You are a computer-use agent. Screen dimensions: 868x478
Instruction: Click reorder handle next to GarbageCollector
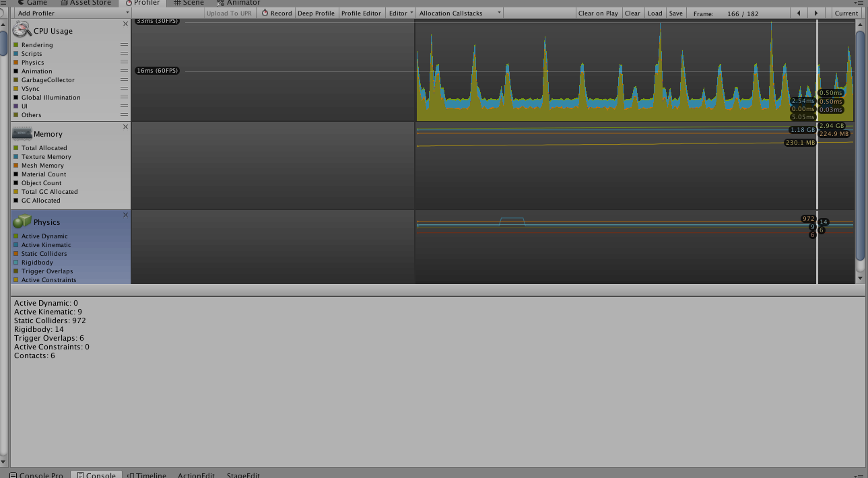[x=124, y=79]
